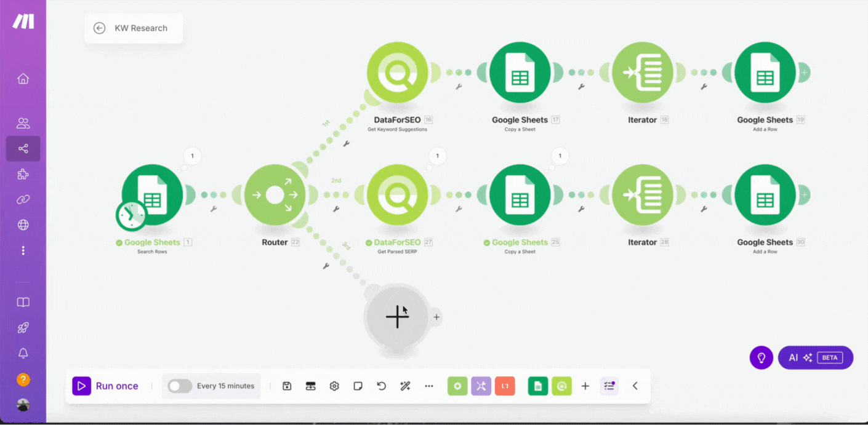Add a favorite with toolbar plus
This screenshot has width=868, height=425.
coord(585,386)
